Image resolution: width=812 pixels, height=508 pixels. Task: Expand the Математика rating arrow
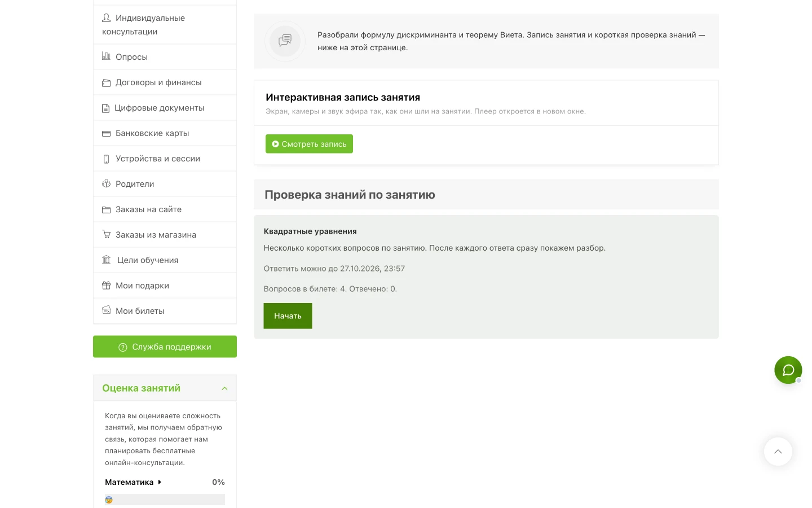point(160,482)
